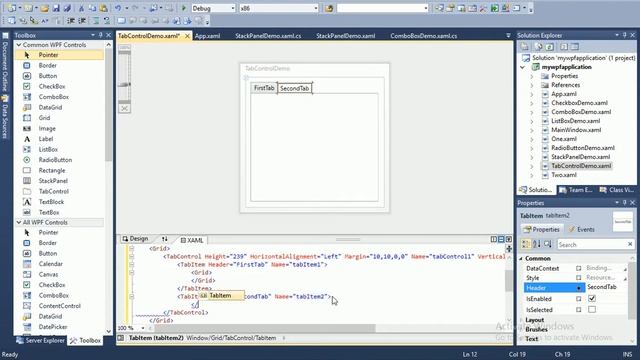The width and height of the screenshot is (640, 360).
Task: Select the RadioButton control in the Toolbox
Action: [55, 160]
